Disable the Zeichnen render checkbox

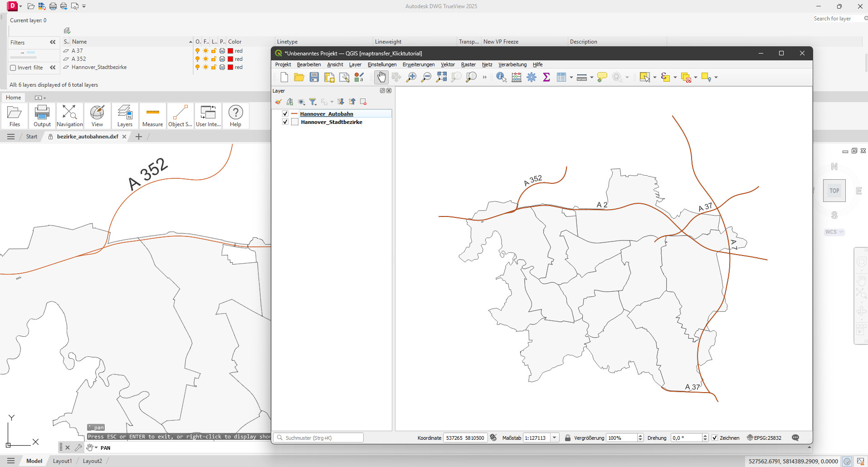point(715,438)
